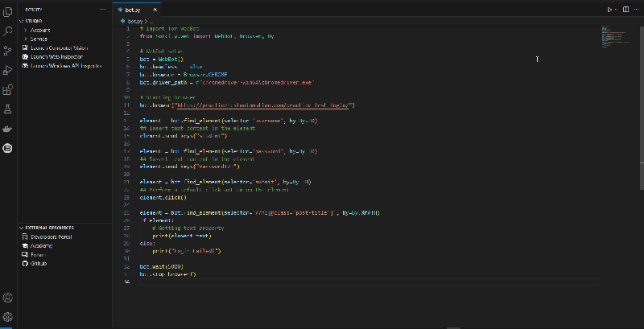Screen dimensions: 644x329
Task: Open the Docker view in activity bar
Action: [8, 129]
